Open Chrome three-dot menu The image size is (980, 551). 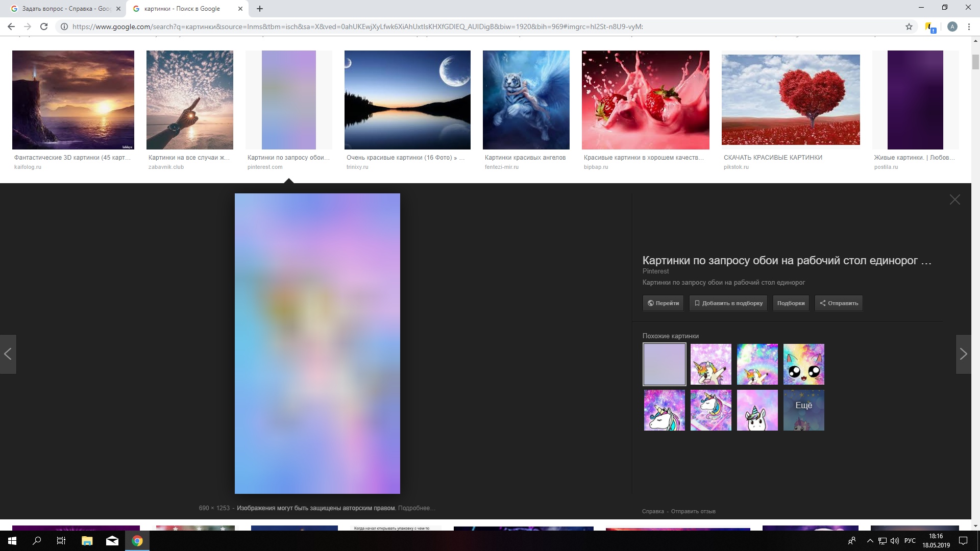click(x=969, y=27)
